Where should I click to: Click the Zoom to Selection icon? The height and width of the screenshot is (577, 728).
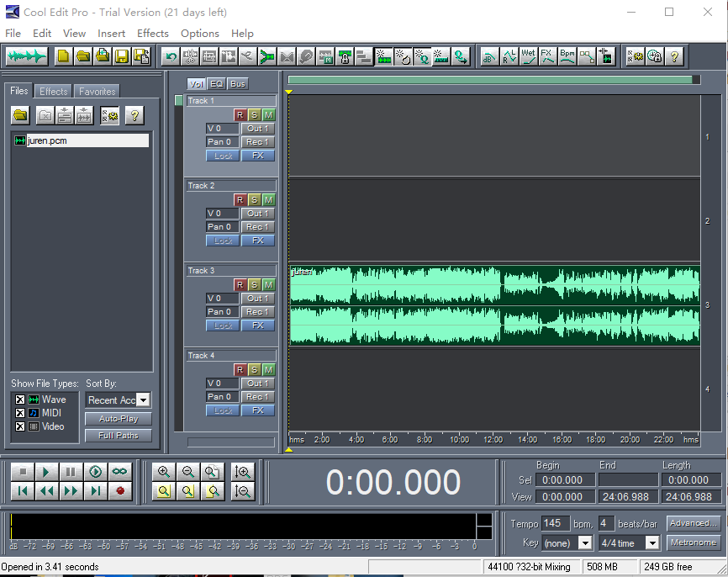(x=163, y=491)
